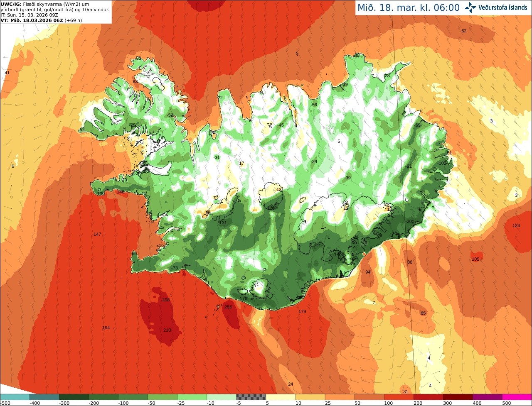Click the -200 value in southeast Iceland
The height and width of the screenshot is (406, 532).
click(410, 221)
